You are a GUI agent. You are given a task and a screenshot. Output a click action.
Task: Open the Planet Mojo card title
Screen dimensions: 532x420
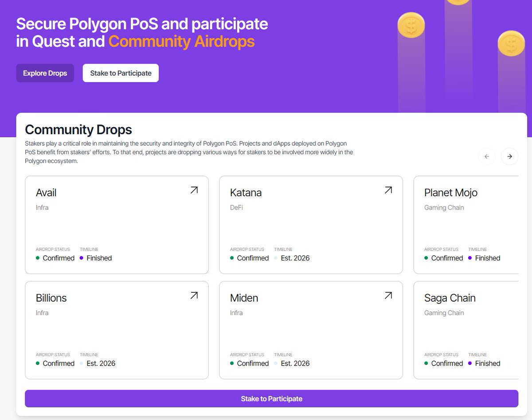tap(451, 193)
